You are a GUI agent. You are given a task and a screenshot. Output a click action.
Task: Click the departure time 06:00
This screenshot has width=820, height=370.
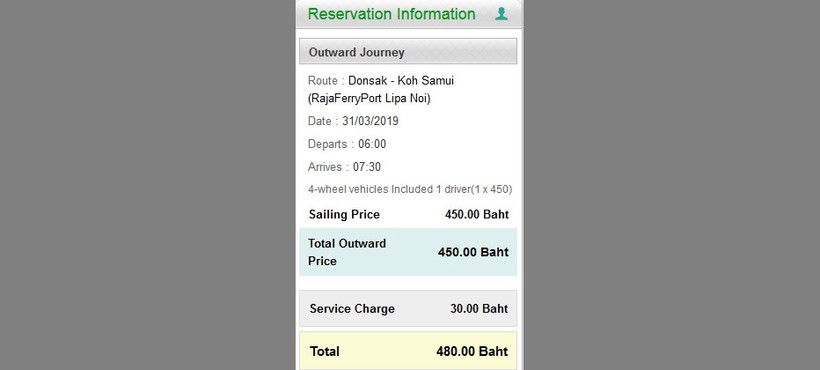pos(372,144)
